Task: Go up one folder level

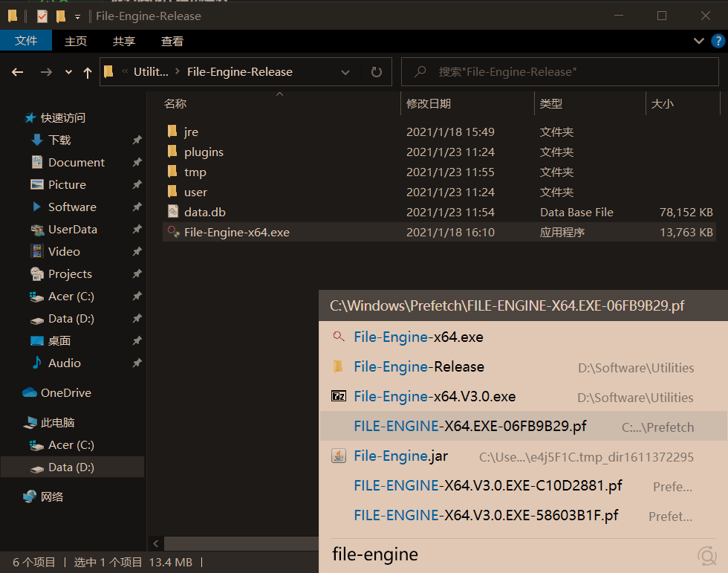Action: pos(88,72)
